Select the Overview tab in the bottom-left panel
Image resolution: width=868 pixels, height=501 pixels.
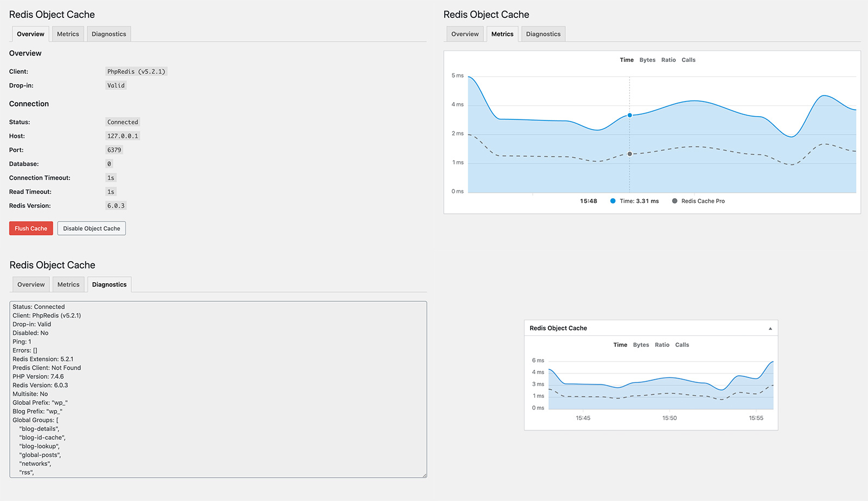pos(30,284)
